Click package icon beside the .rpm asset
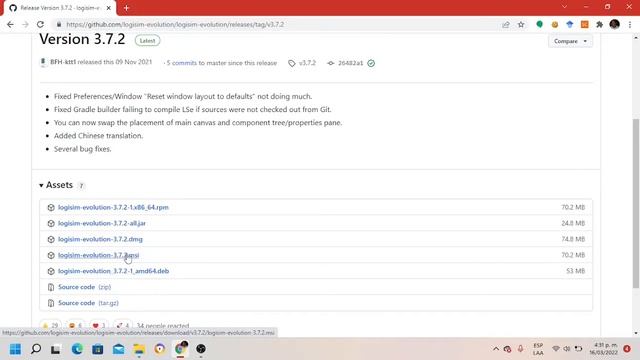640x360 pixels. click(x=51, y=207)
